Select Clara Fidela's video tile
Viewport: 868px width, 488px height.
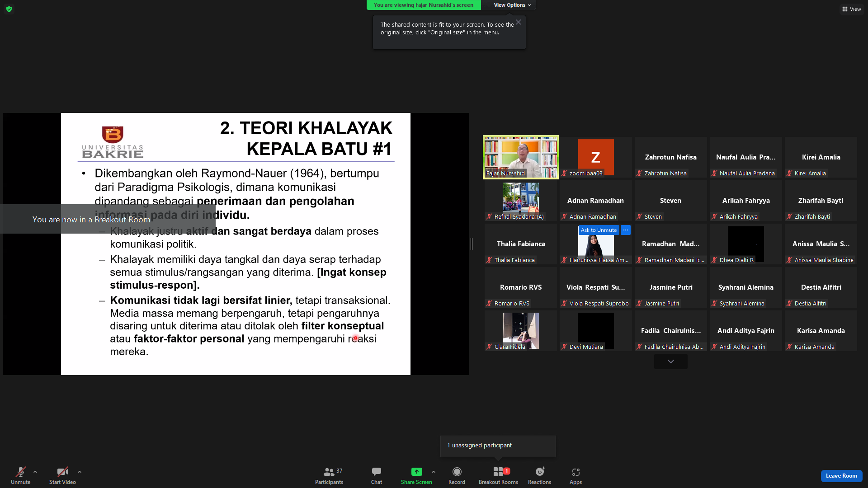coord(521,331)
